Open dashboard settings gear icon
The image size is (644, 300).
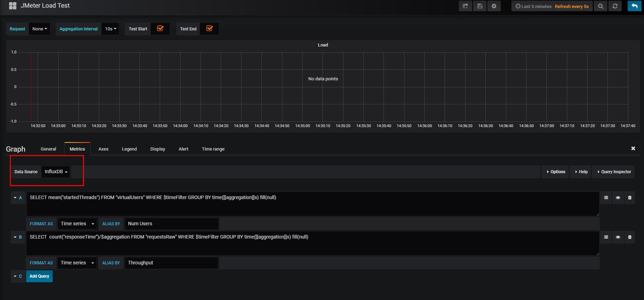(x=494, y=6)
